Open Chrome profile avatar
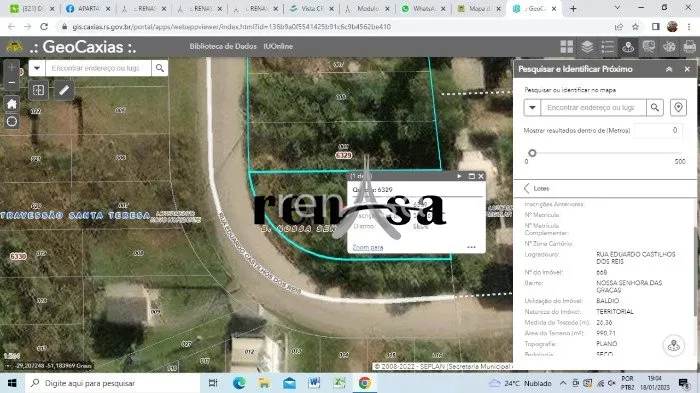Screen dimensions: 700x393 672,27
